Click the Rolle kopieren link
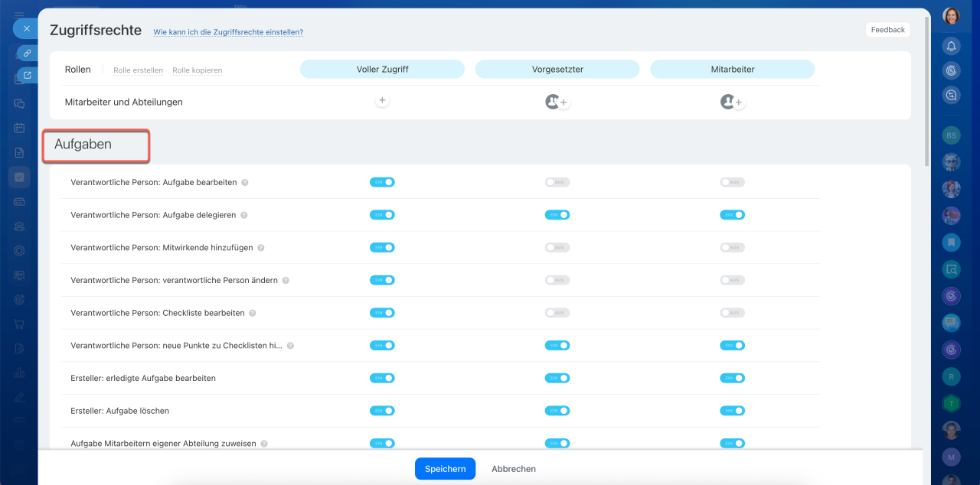Viewport: 980px width, 485px height. tap(197, 70)
